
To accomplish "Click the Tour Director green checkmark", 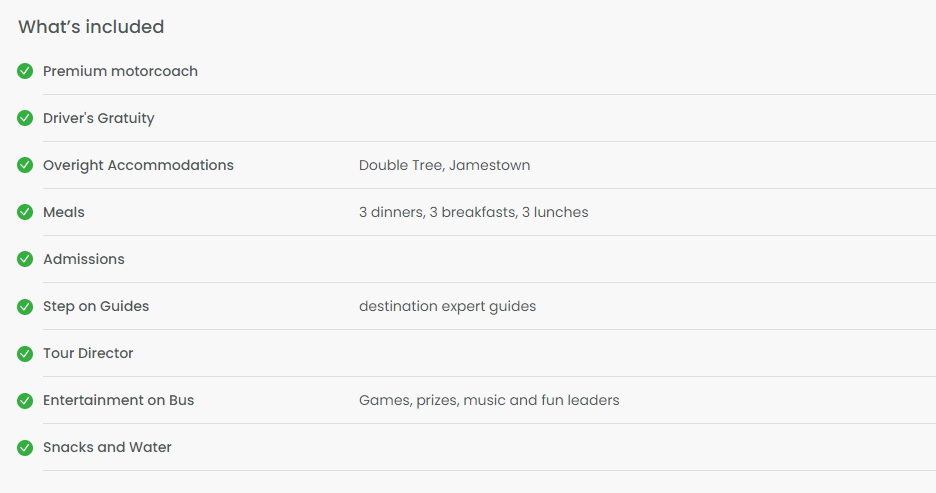I will point(25,353).
